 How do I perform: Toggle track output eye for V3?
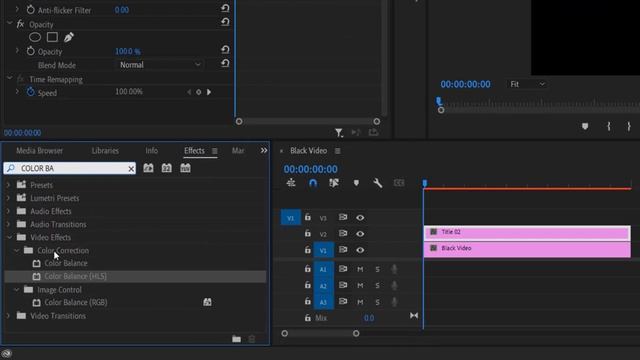point(360,218)
